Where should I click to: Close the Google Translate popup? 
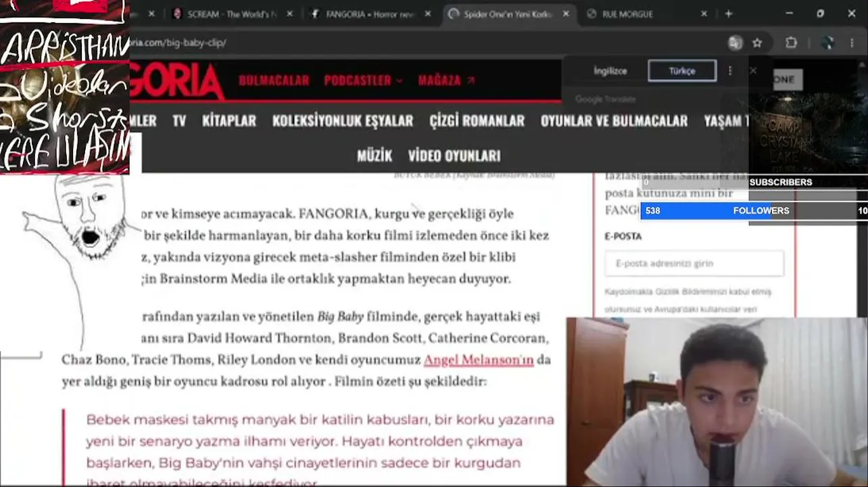(752, 70)
